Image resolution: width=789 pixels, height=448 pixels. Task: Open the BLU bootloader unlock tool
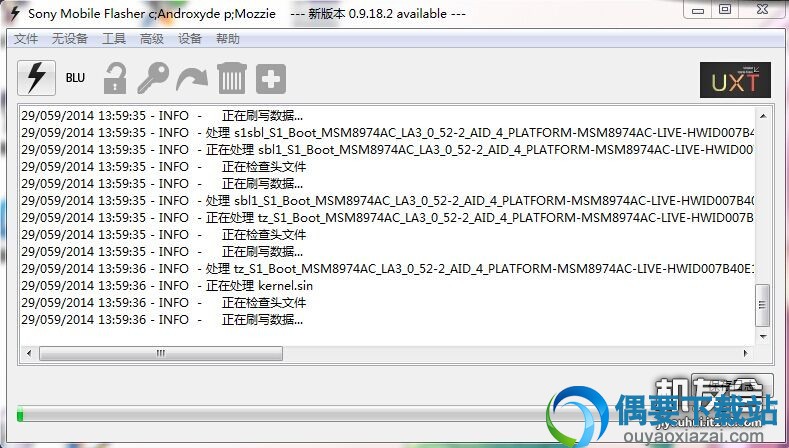(x=75, y=78)
